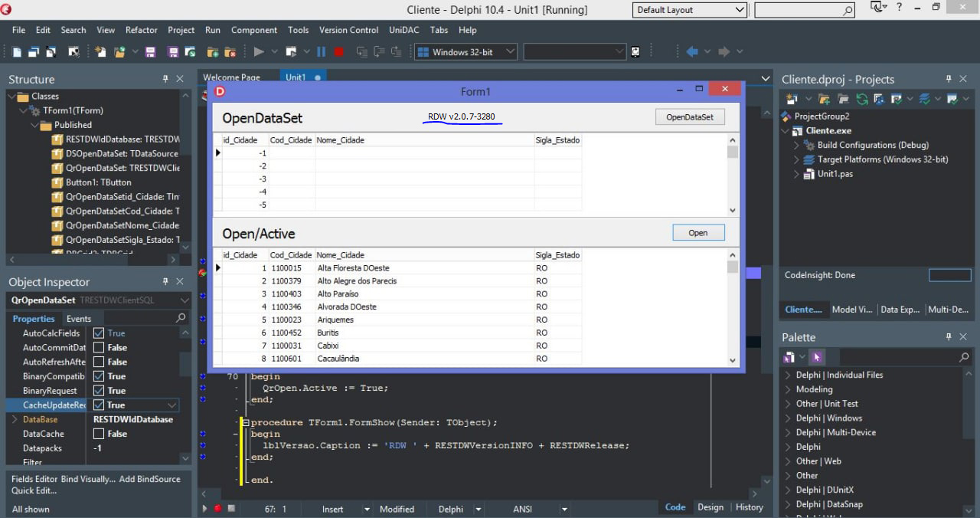Expand Build Configurations (Debug) node
The image size is (980, 518).
(x=796, y=145)
